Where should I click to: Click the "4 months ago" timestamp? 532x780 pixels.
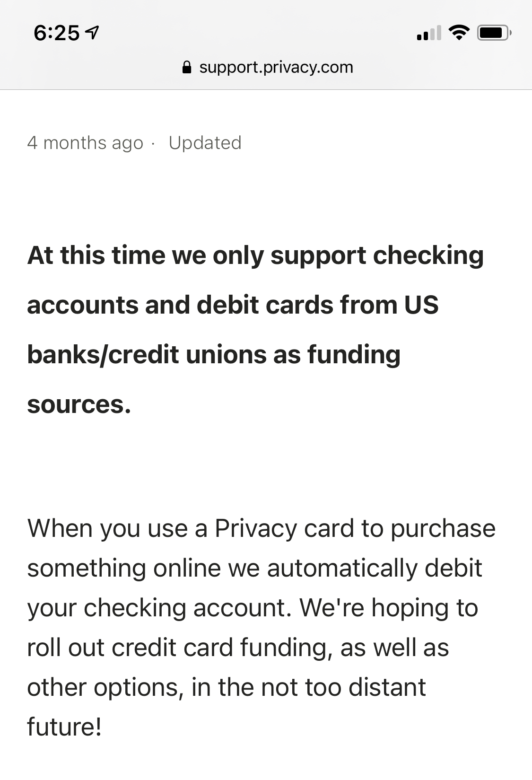click(x=85, y=143)
